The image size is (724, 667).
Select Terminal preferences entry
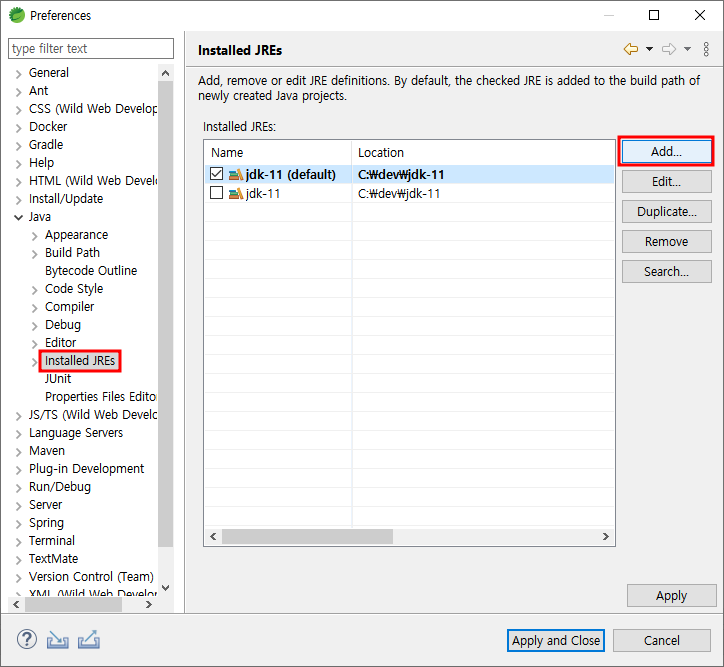(52, 541)
